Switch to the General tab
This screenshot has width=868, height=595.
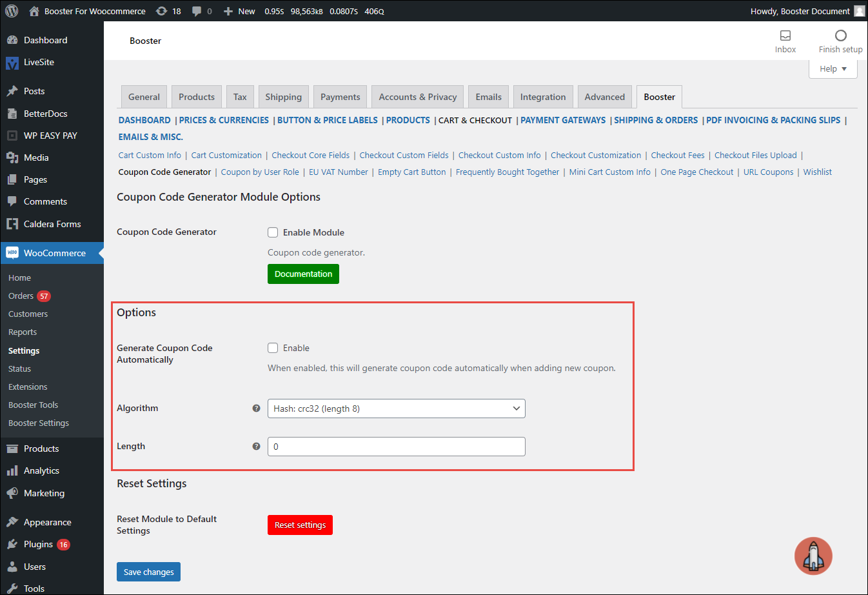point(144,97)
